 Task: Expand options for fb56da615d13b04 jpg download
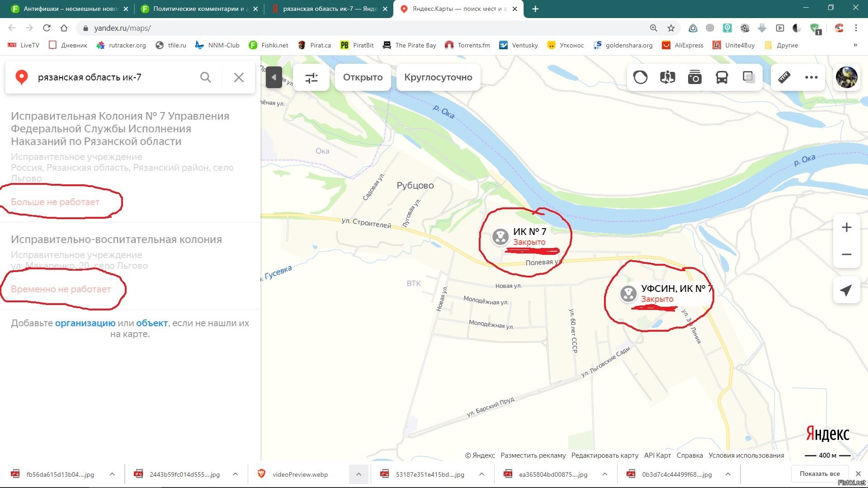(x=112, y=474)
